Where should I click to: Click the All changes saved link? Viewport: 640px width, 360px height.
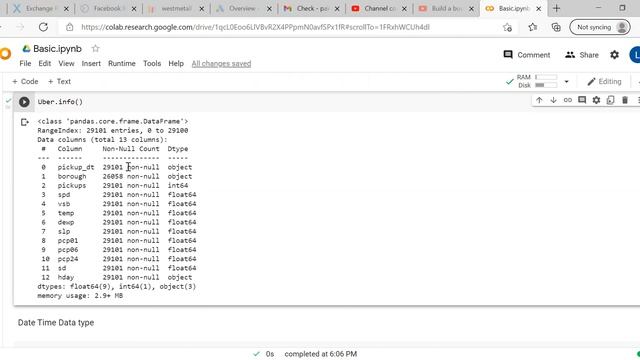click(x=221, y=64)
